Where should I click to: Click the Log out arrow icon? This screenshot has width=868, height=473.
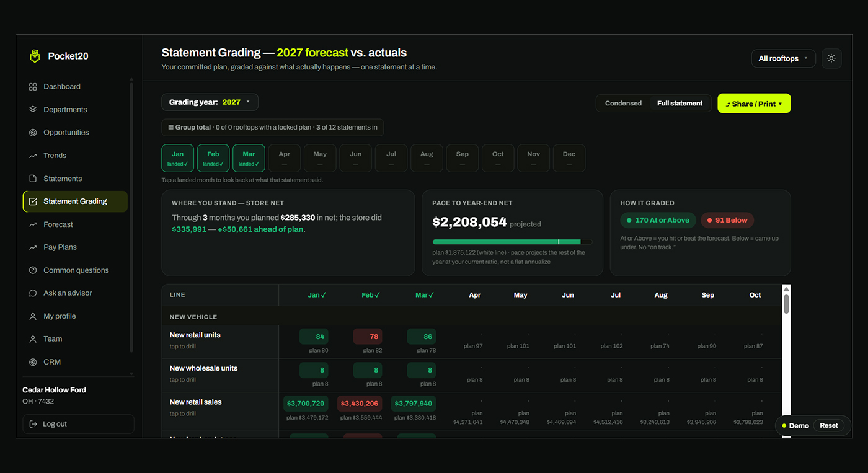coord(33,424)
